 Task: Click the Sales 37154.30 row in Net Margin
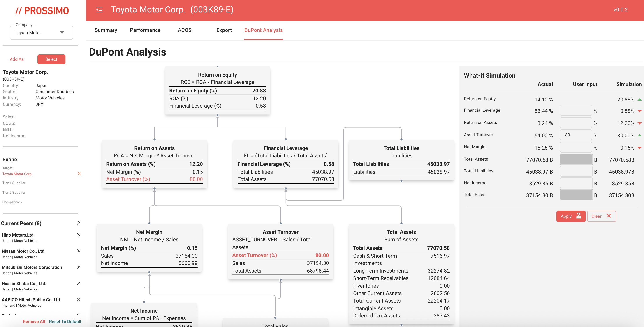(149, 256)
